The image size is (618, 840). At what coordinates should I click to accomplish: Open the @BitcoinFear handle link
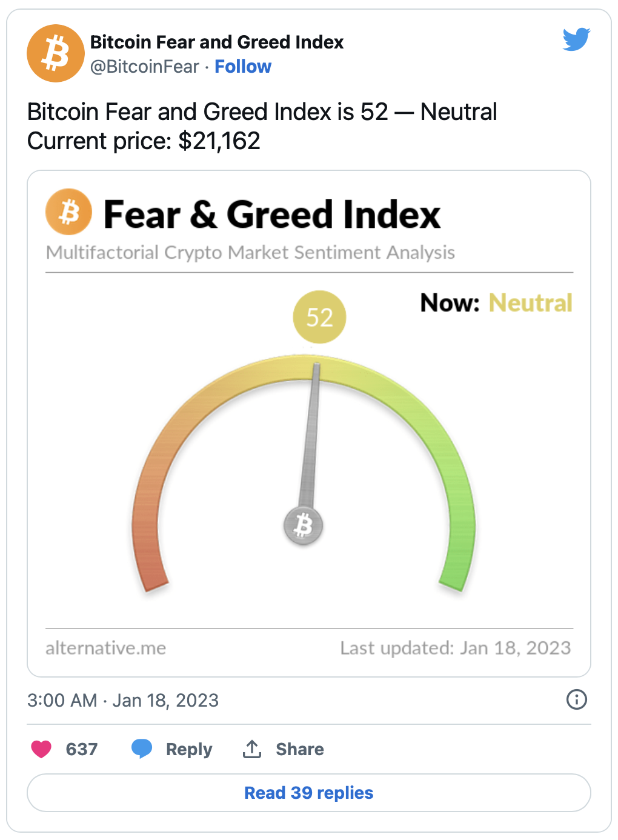click(144, 67)
